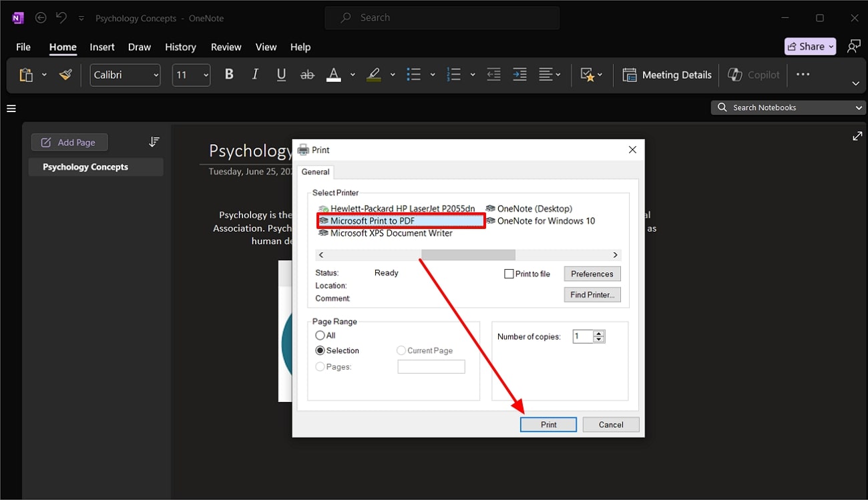Go back with the back arrow icon
The image size is (868, 500).
click(41, 18)
